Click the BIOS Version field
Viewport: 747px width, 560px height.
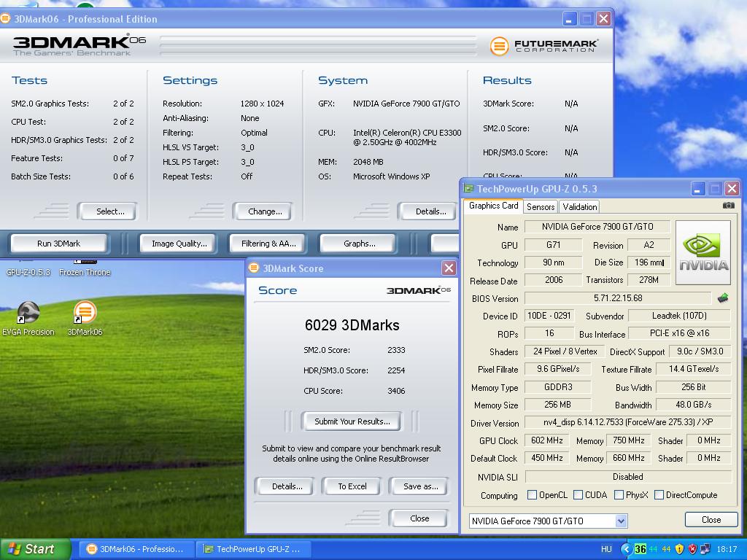(x=618, y=298)
